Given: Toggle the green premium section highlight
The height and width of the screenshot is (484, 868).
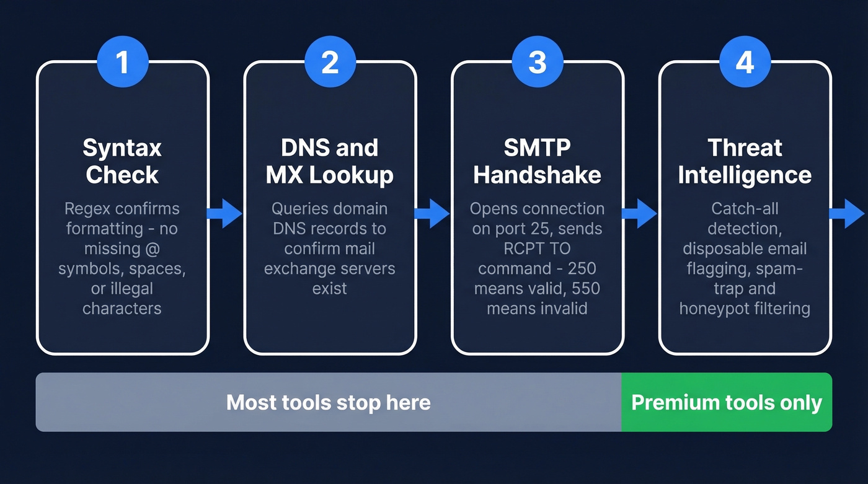Looking at the screenshot, I should coord(725,402).
